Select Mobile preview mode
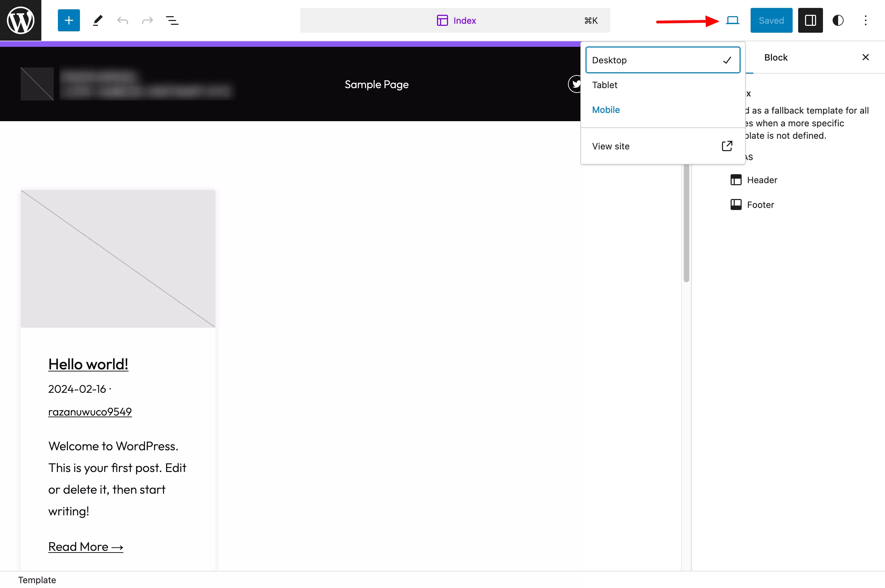 click(x=606, y=109)
